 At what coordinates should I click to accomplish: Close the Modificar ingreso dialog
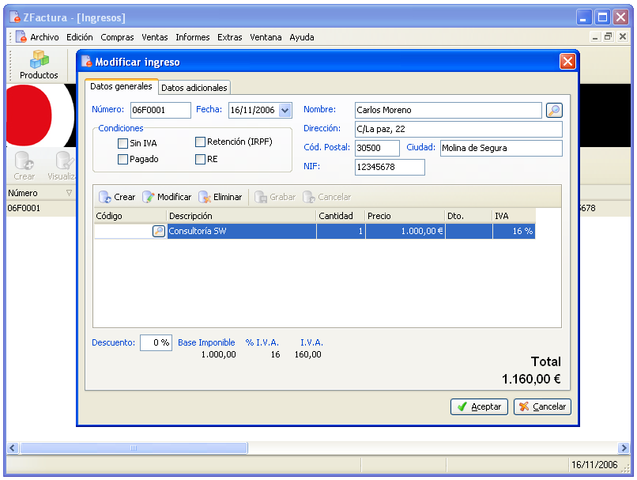[x=568, y=62]
